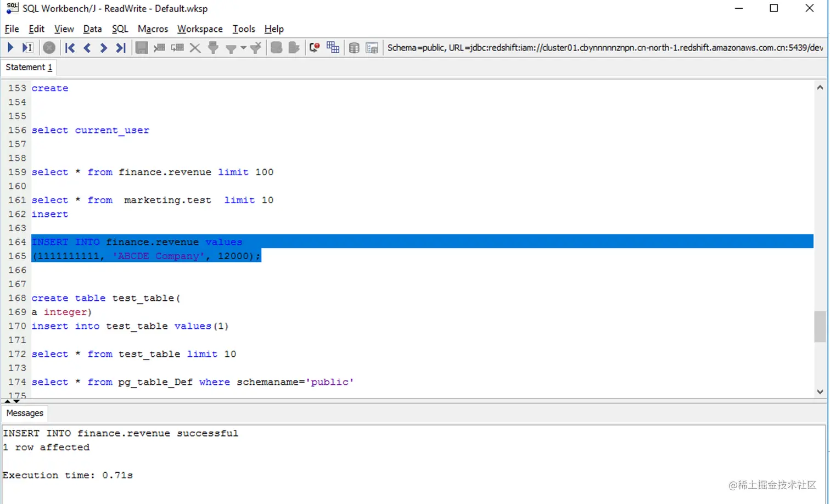
Task: Go to previous statement in history
Action: click(x=87, y=48)
